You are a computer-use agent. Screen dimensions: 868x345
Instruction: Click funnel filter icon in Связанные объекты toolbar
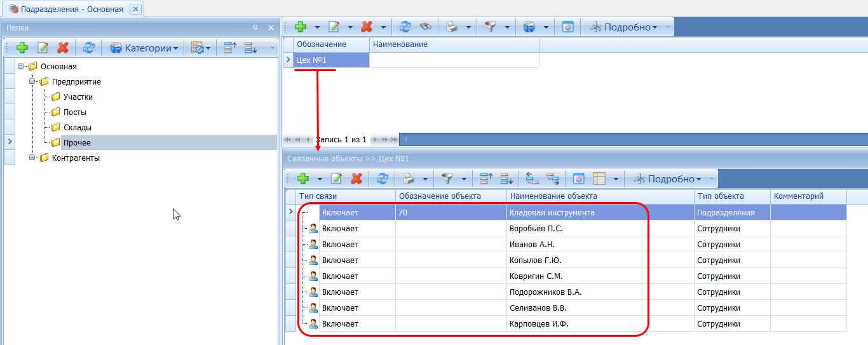click(x=447, y=179)
